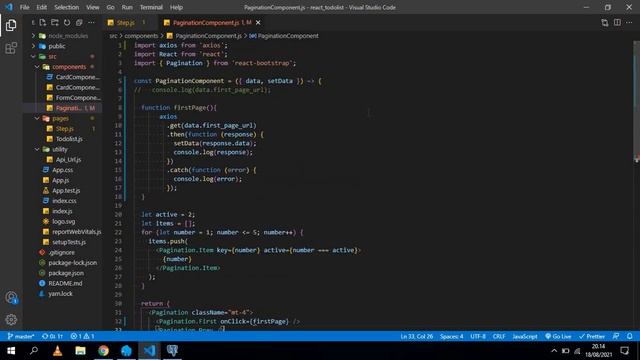Open Windows action center notifications
The height and width of the screenshot is (360, 640).
tap(624, 351)
